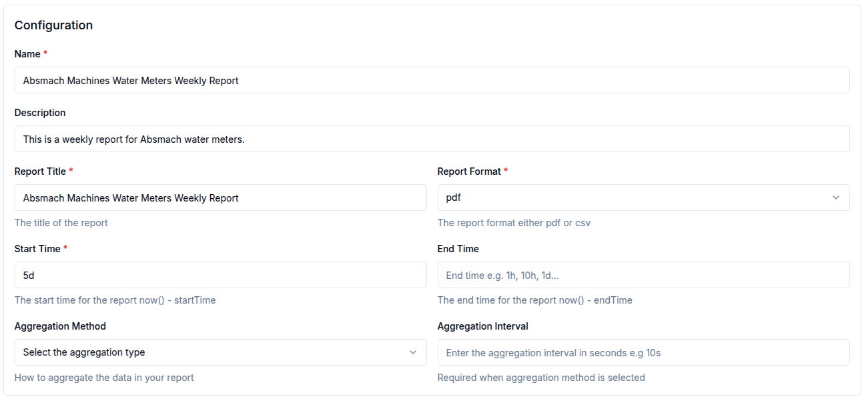Click the 'End Time' label text
Image resolution: width=868 pixels, height=401 pixels.
tap(457, 248)
